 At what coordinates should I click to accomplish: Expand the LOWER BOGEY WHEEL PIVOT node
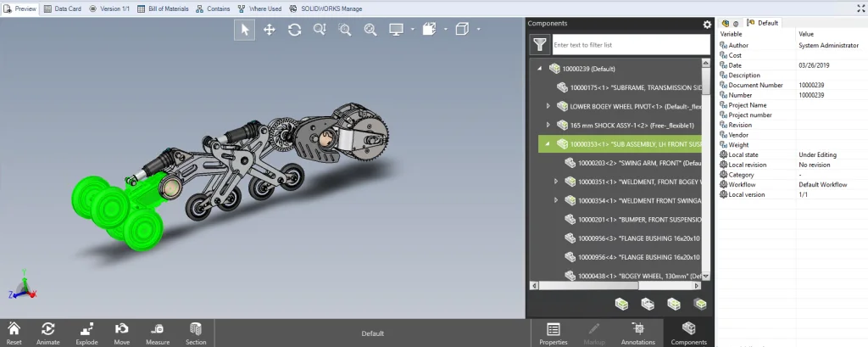548,106
